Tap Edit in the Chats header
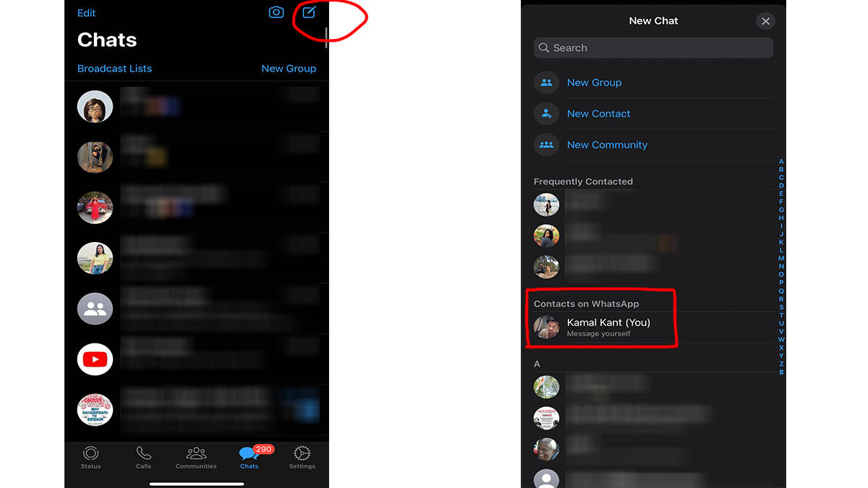This screenshot has height=488, width=868. point(86,12)
